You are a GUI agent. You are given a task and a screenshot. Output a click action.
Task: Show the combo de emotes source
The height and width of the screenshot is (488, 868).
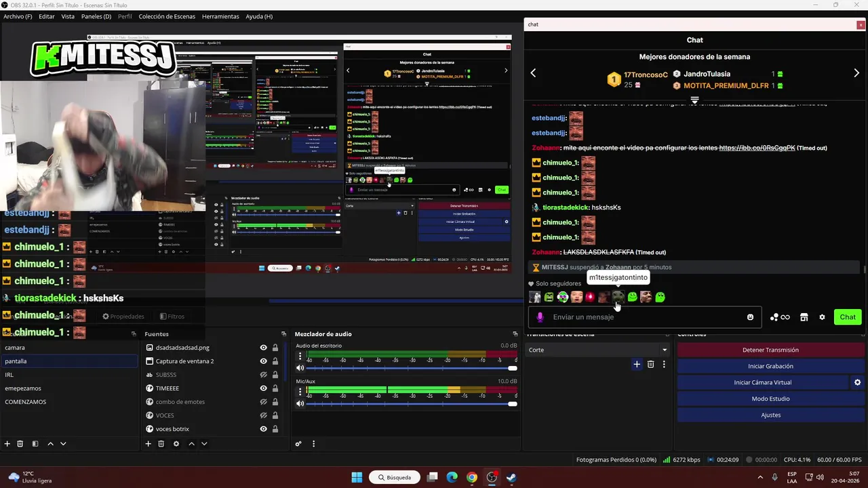[x=263, y=402]
